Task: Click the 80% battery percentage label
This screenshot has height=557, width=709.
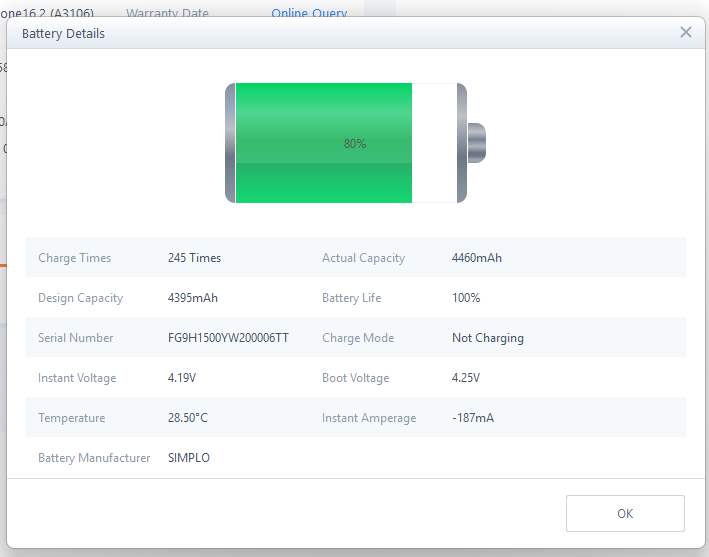Action: click(x=355, y=144)
